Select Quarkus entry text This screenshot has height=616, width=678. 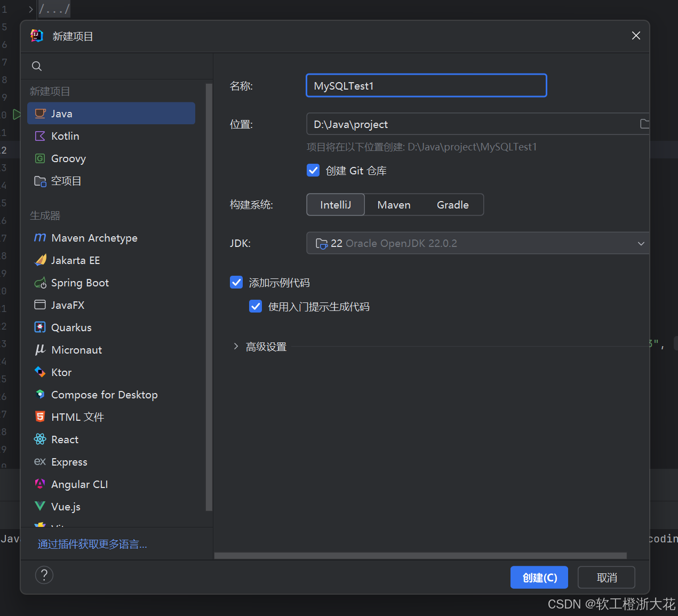point(71,327)
